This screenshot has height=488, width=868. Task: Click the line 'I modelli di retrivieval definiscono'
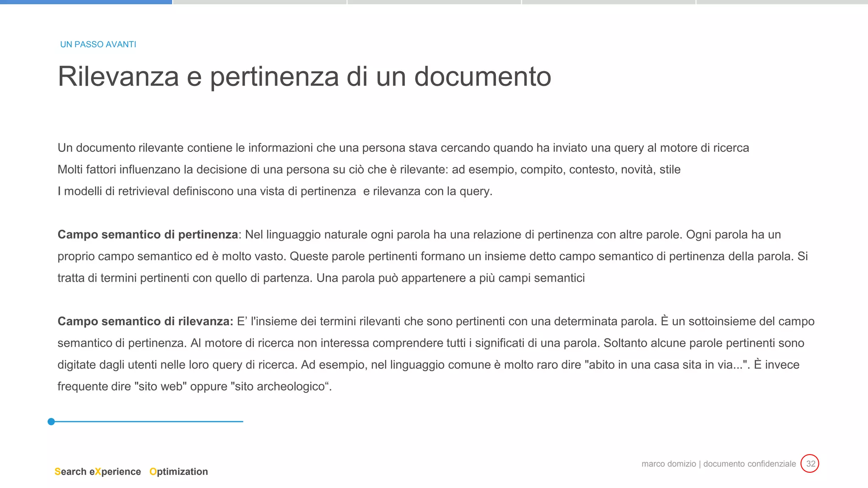click(275, 191)
